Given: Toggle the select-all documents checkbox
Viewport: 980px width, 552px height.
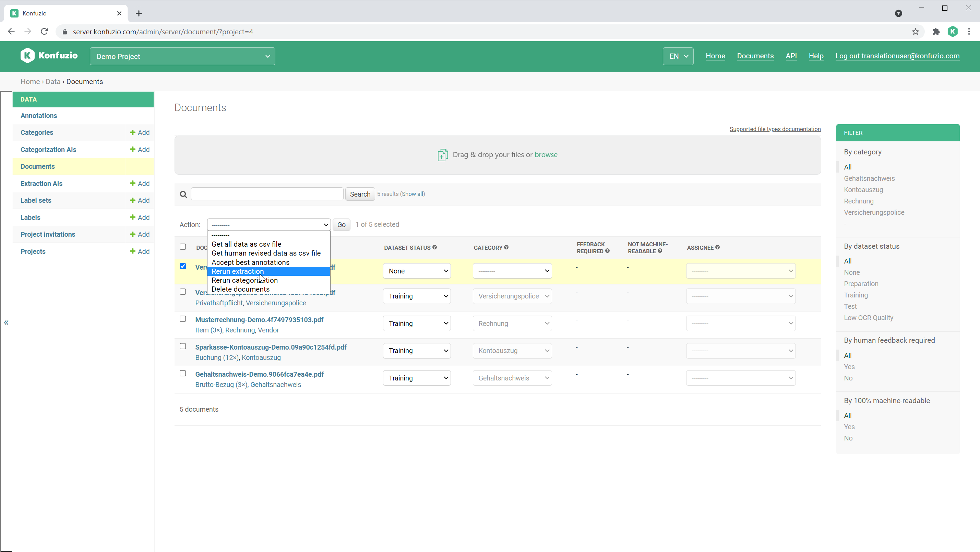Looking at the screenshot, I should pos(183,247).
